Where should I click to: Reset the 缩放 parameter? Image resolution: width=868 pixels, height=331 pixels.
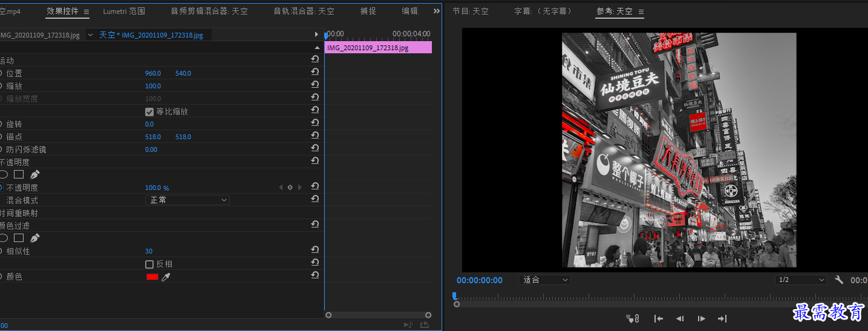click(315, 85)
